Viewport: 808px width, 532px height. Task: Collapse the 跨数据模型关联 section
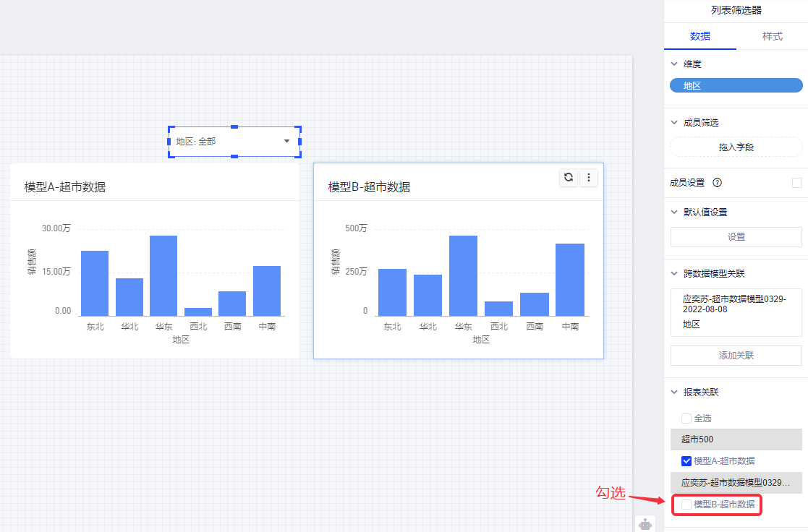coord(674,273)
